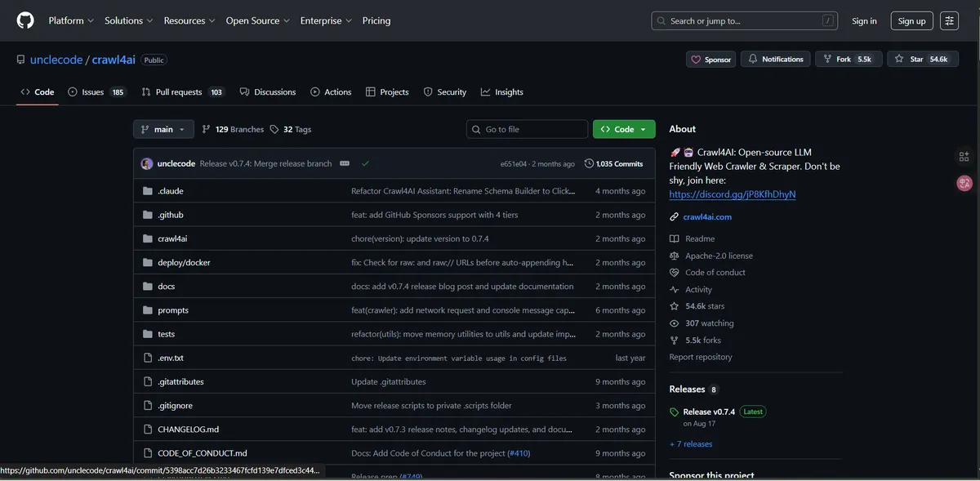Expand the Platform navigation menu
Screen dimensions: 980x481
click(x=71, y=20)
